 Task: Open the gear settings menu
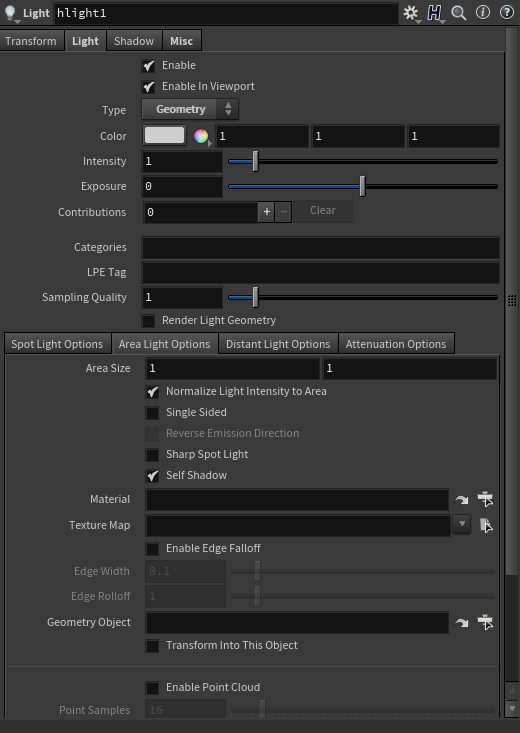click(411, 13)
